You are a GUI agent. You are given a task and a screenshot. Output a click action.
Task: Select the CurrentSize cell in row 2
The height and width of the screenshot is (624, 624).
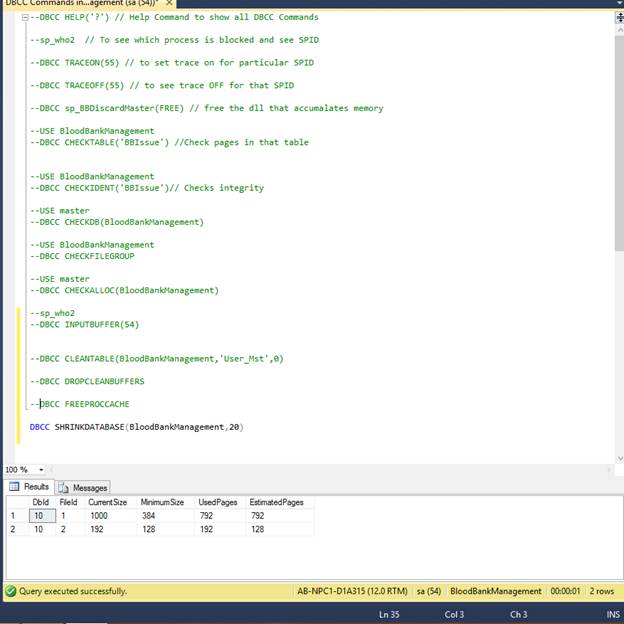(x=111, y=529)
